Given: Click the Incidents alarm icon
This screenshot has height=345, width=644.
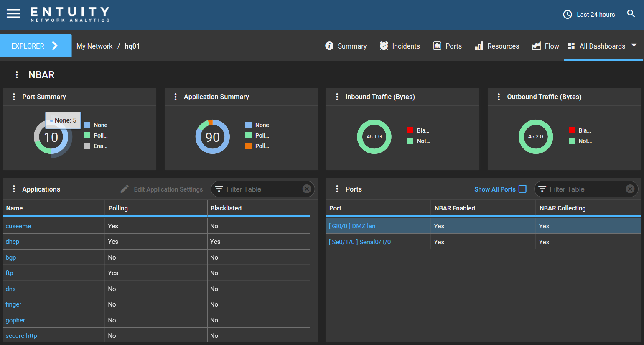Looking at the screenshot, I should pyautogui.click(x=384, y=46).
